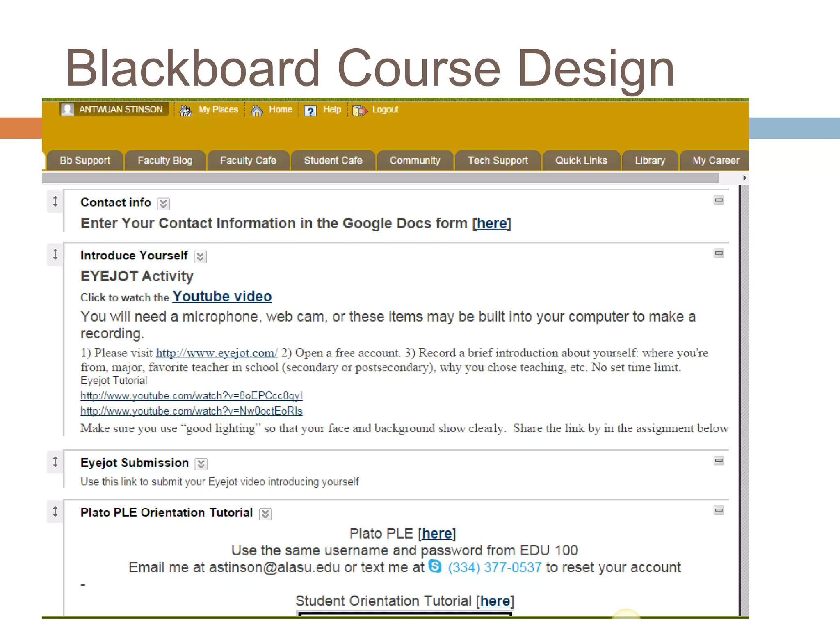This screenshot has width=840, height=630.
Task: Open Google Docs form [here] link
Action: coord(492,223)
